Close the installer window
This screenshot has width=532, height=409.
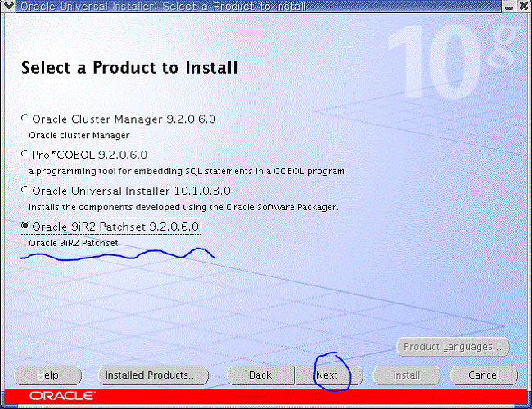point(524,6)
